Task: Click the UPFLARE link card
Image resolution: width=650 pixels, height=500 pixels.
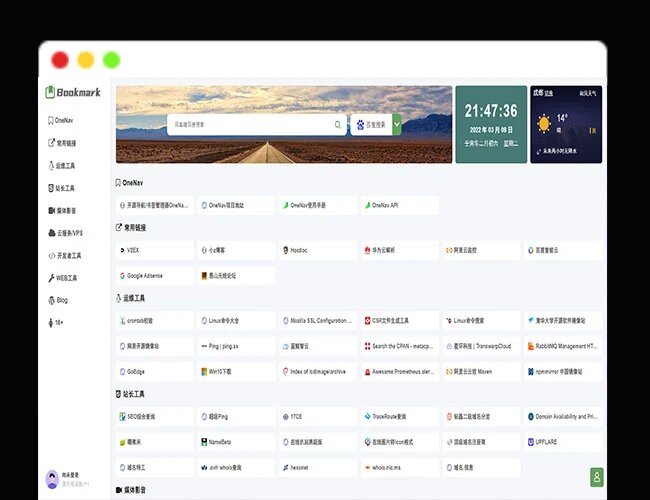Action: tap(563, 442)
